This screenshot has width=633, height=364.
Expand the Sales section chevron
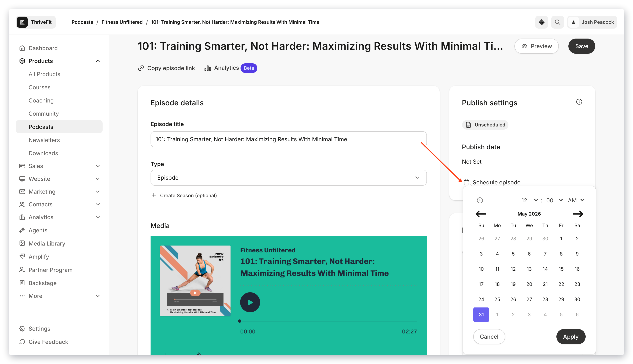tap(98, 166)
